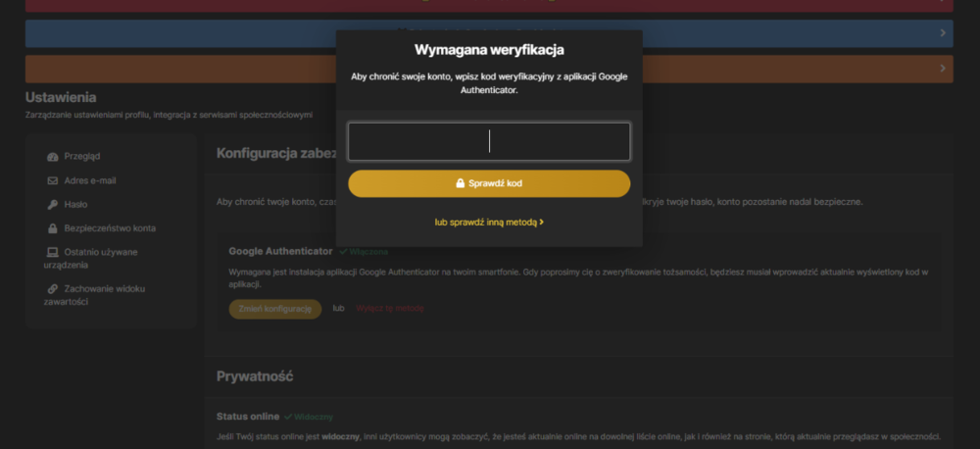Click the laptop icon for Ostatnio używane urządzenia
980x449 pixels.
click(53, 252)
